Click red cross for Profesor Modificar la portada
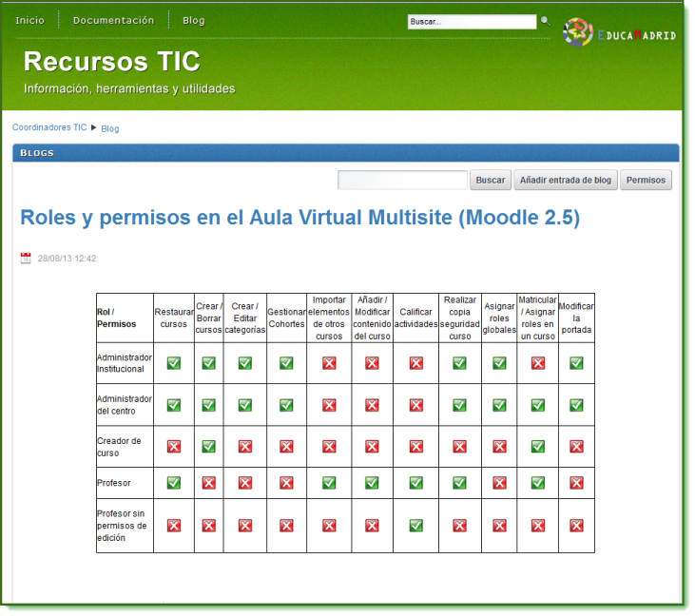695x616 pixels. point(576,483)
